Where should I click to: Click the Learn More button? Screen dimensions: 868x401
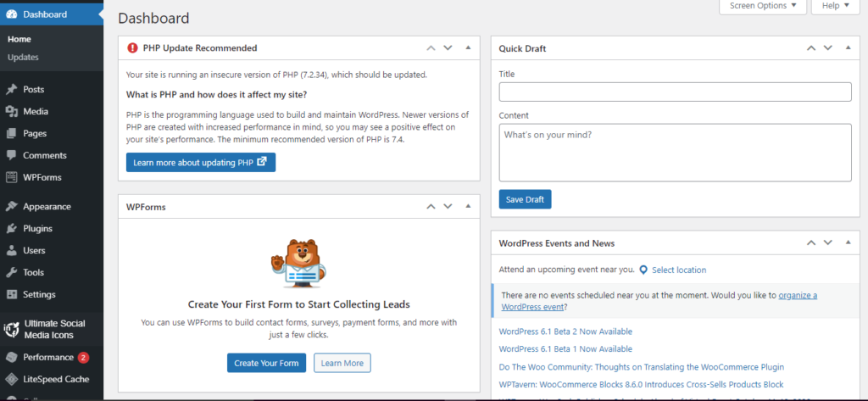pos(342,364)
